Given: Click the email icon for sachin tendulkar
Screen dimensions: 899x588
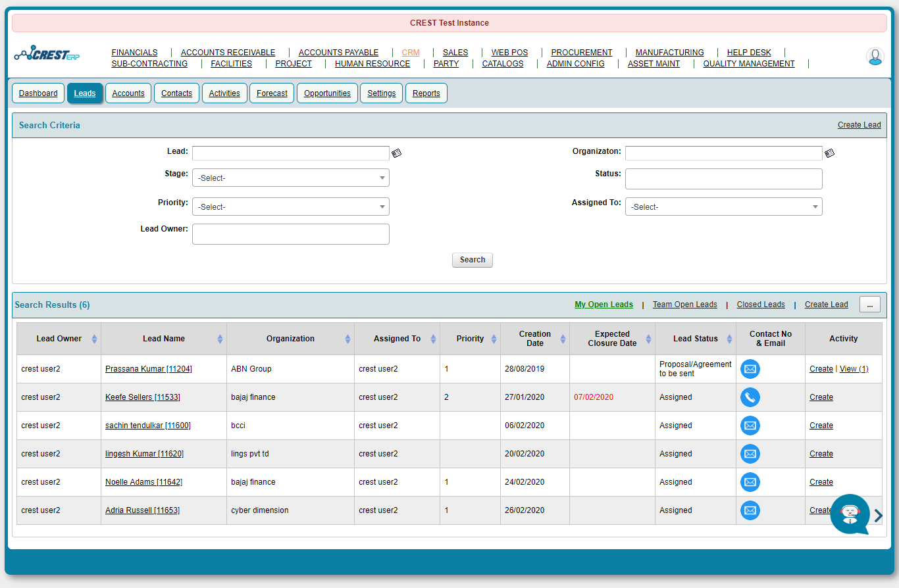Looking at the screenshot, I should tap(750, 426).
